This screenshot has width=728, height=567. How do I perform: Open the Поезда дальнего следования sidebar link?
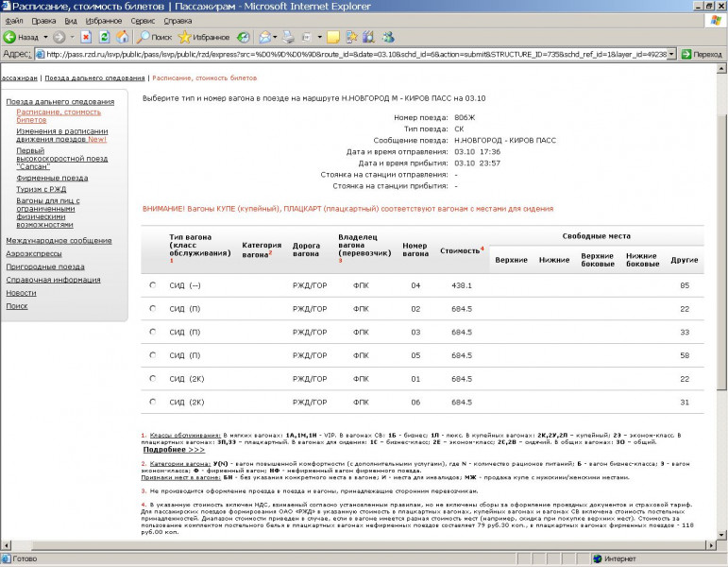click(x=59, y=101)
